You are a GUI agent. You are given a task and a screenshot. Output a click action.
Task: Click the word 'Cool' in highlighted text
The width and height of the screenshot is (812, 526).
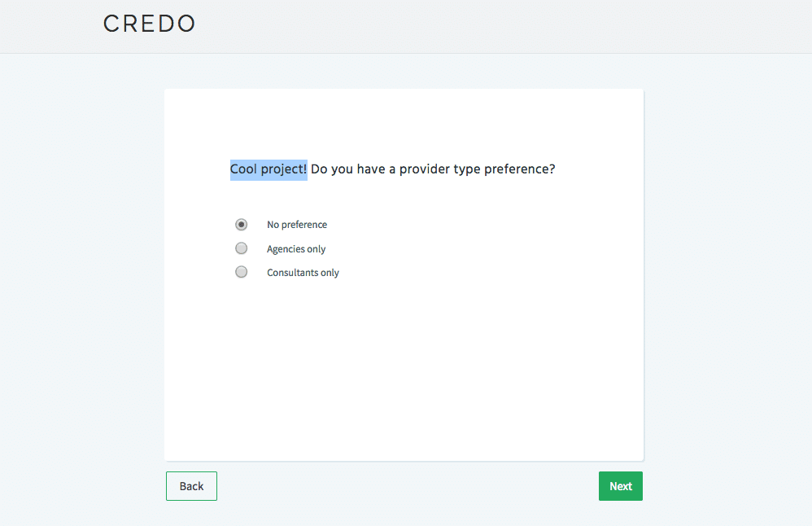click(x=243, y=169)
